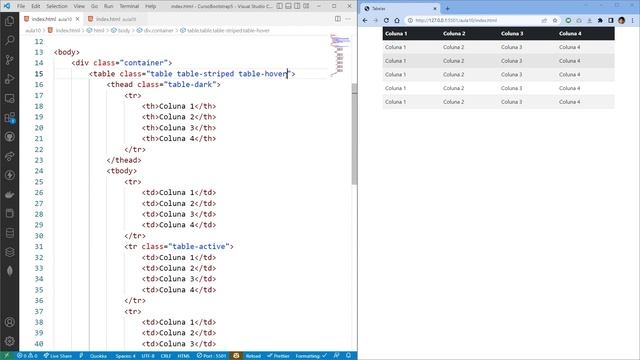Open the Accounts icon in activity bar
This screenshot has height=360, width=640.
click(9, 322)
